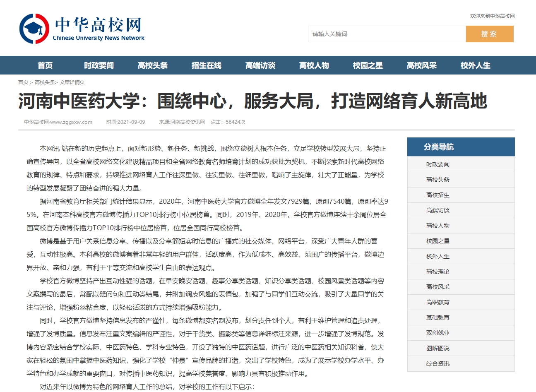Open the 首页 navigation tab
The image size is (536, 392).
click(x=45, y=65)
